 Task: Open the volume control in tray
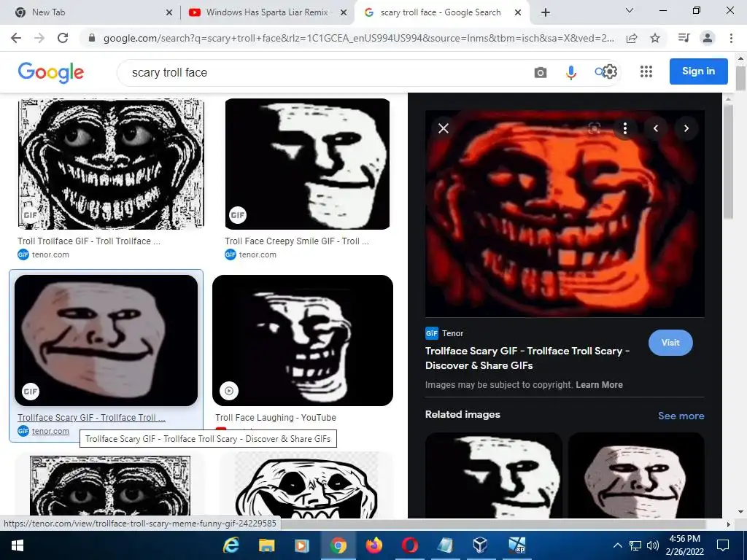pos(653,545)
